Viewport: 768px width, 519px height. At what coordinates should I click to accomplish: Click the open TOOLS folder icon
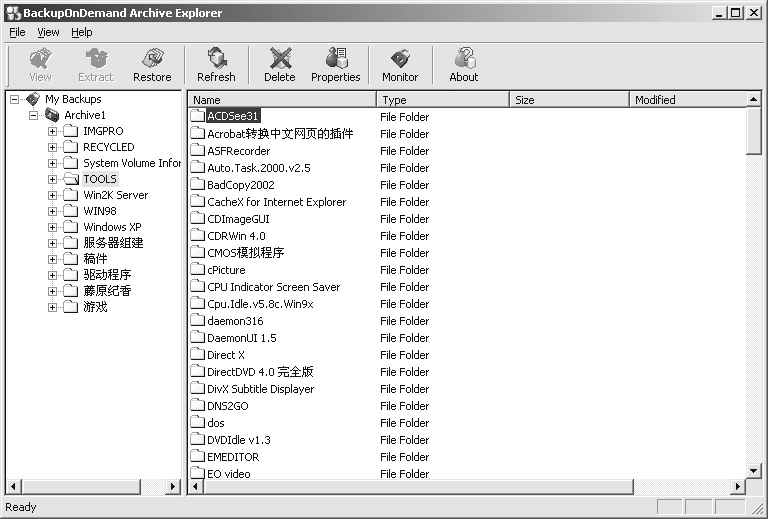pos(71,179)
